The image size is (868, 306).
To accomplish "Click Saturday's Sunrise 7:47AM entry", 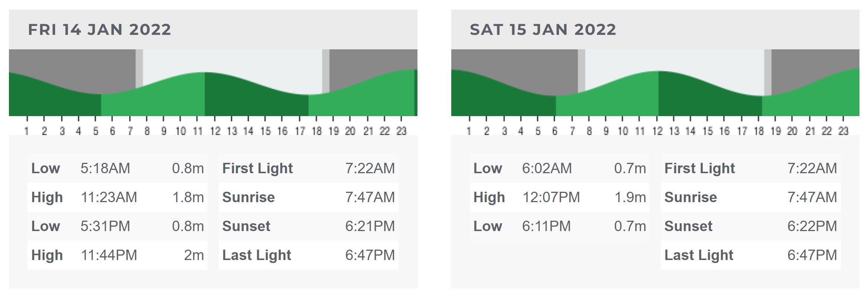I will [751, 197].
